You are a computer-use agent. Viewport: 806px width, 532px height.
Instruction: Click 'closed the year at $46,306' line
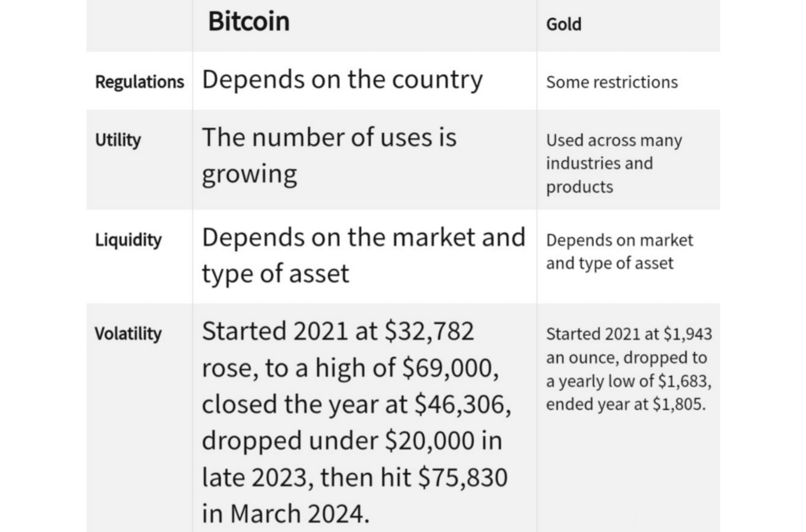tap(357, 404)
